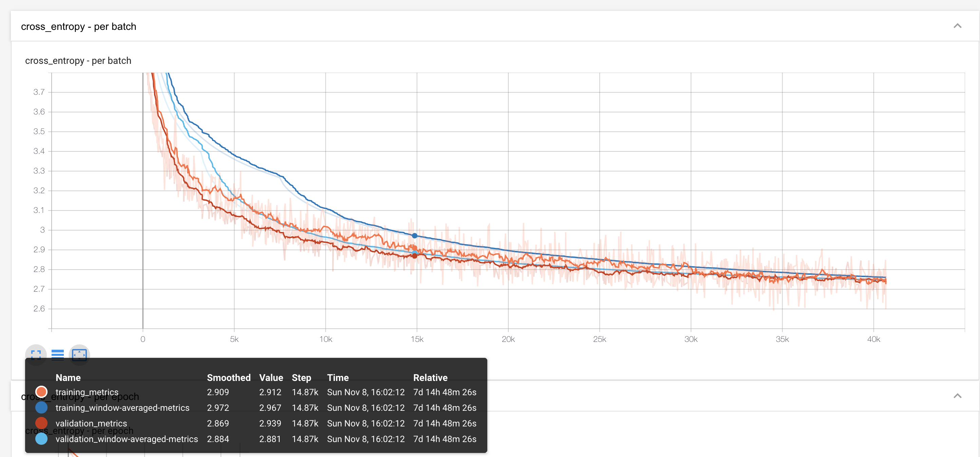Select the training_metrics row name
The width and height of the screenshot is (980, 457).
coord(87,392)
